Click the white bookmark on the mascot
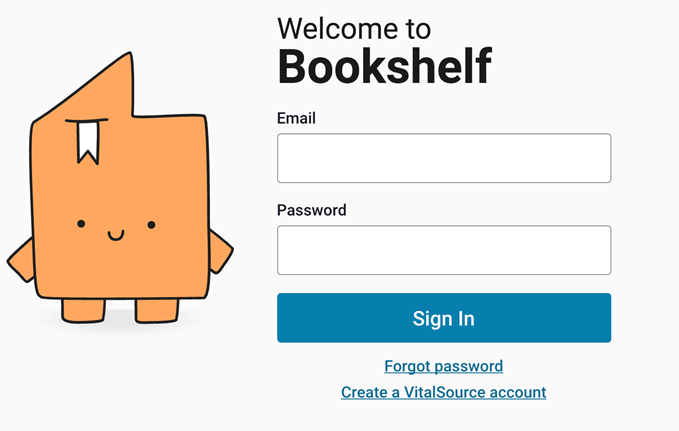Screen dimensions: 679x431 click(x=87, y=142)
